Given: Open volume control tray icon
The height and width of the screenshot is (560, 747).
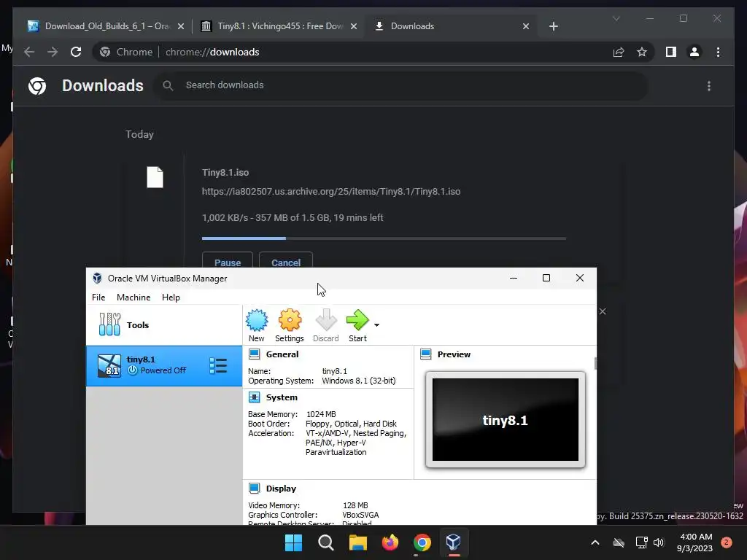Looking at the screenshot, I should click(659, 542).
